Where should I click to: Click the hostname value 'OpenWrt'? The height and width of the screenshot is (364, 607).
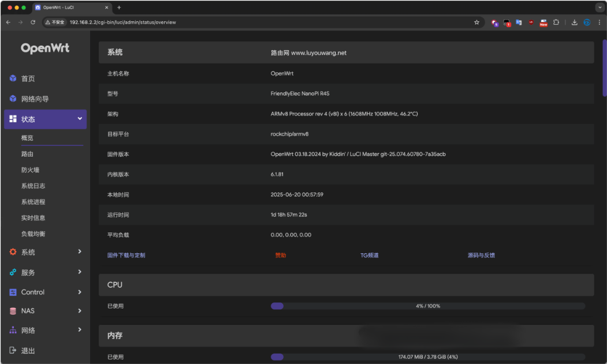click(282, 73)
